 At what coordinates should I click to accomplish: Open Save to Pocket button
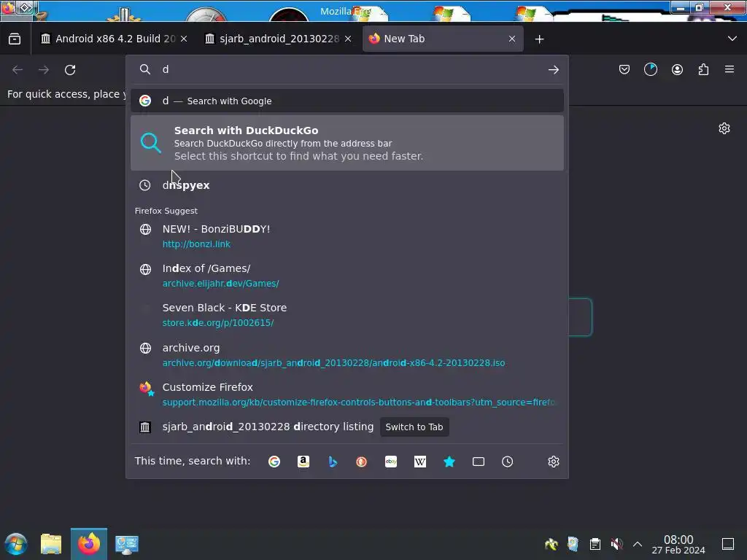tap(624, 70)
